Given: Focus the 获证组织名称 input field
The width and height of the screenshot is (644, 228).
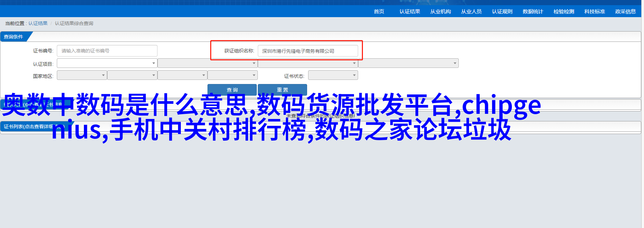Looking at the screenshot, I should tap(308, 51).
